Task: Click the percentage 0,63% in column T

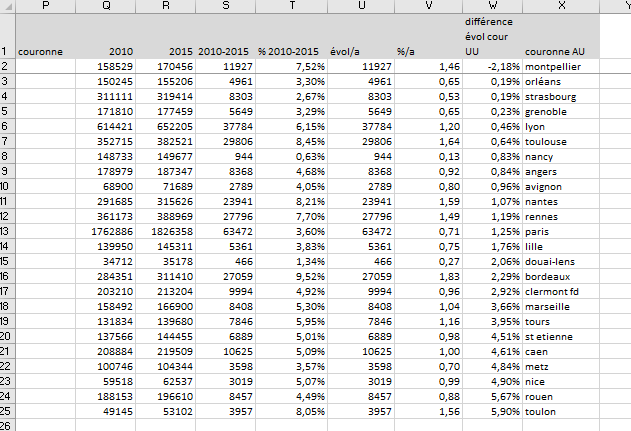Action: click(292, 157)
